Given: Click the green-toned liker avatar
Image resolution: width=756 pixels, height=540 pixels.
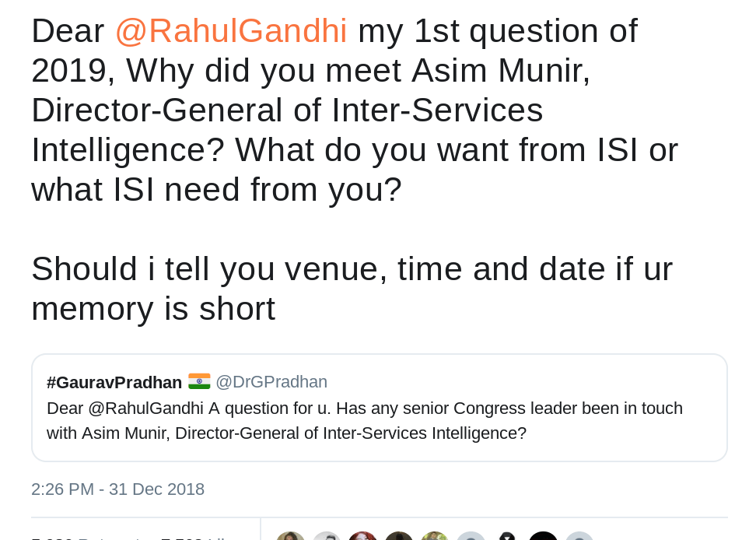Looking at the screenshot, I should coord(435,536).
